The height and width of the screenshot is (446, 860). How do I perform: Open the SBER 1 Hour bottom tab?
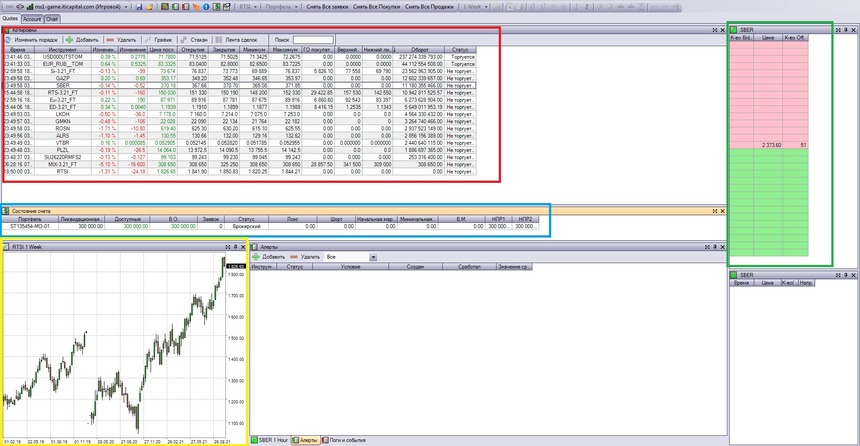click(x=269, y=440)
